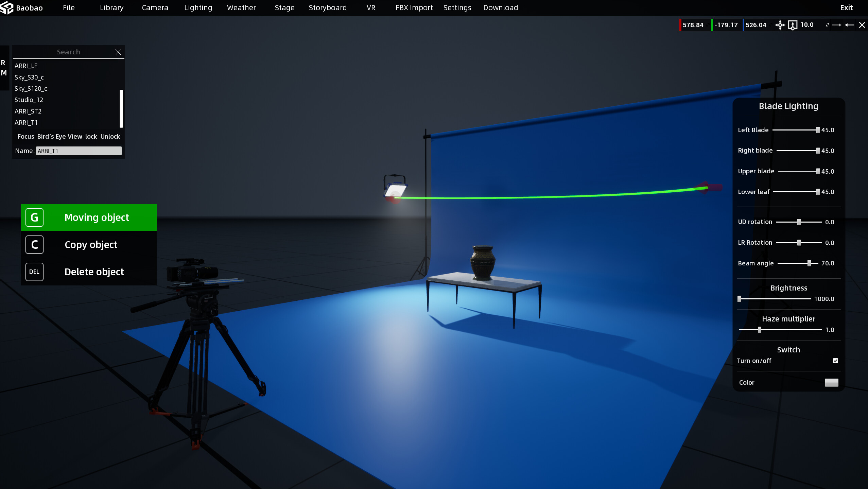This screenshot has height=489, width=868.
Task: Open the Lighting menu
Action: (x=198, y=7)
